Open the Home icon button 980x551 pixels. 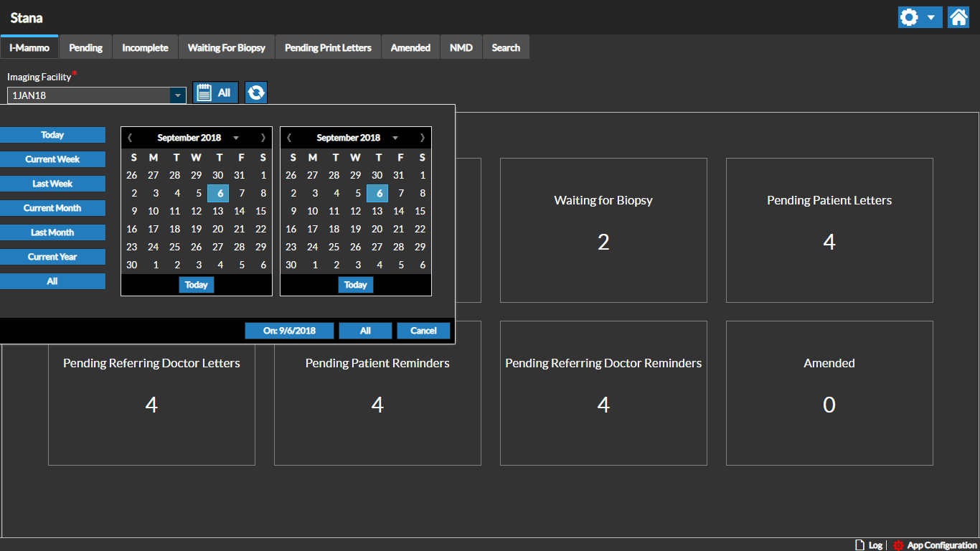click(x=958, y=17)
